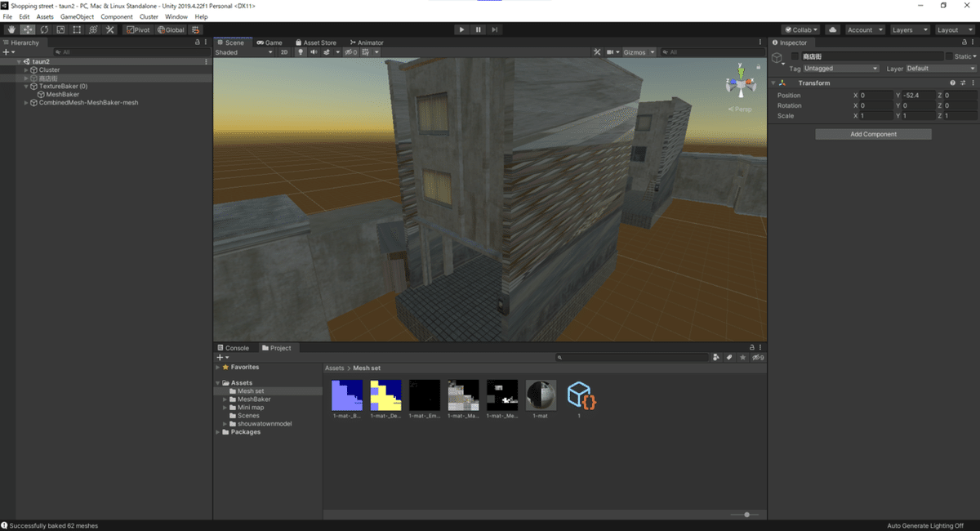Lock the Hierarchy panel
Image resolution: width=980 pixels, height=531 pixels.
click(x=197, y=42)
